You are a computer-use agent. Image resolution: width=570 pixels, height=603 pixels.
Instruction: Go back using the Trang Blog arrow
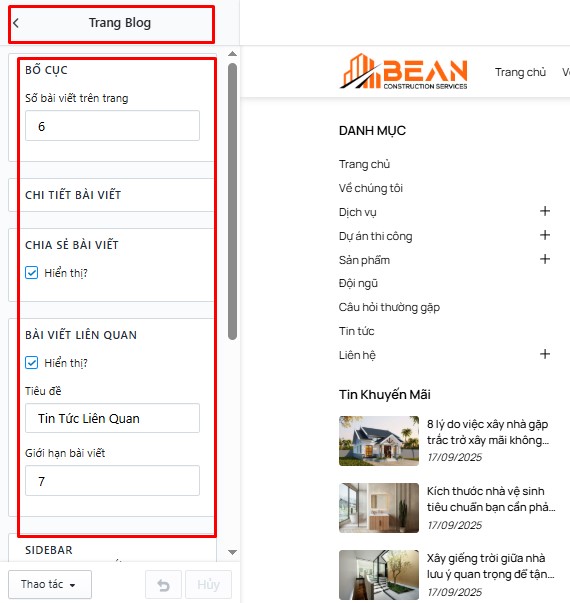coord(16,23)
